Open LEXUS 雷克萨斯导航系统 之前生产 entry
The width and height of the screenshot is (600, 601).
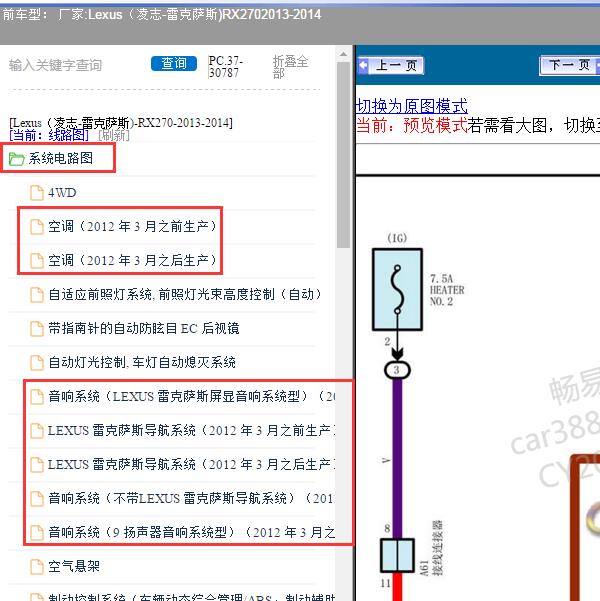pos(192,430)
